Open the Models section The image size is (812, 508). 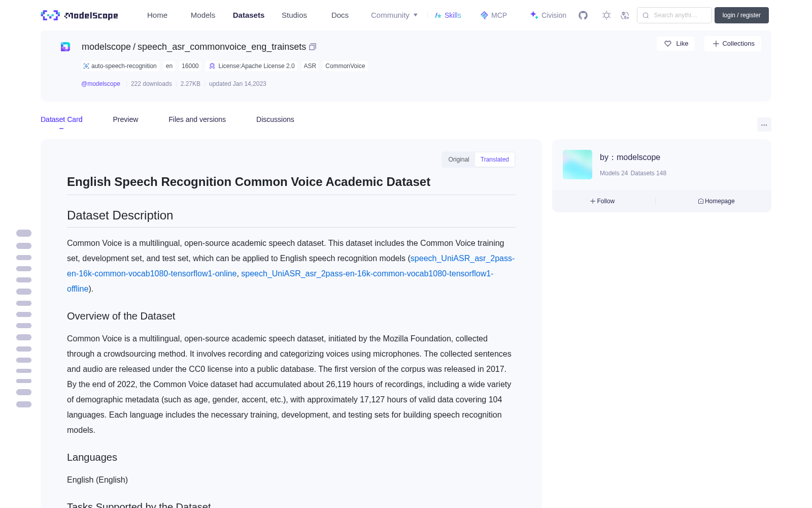click(203, 15)
